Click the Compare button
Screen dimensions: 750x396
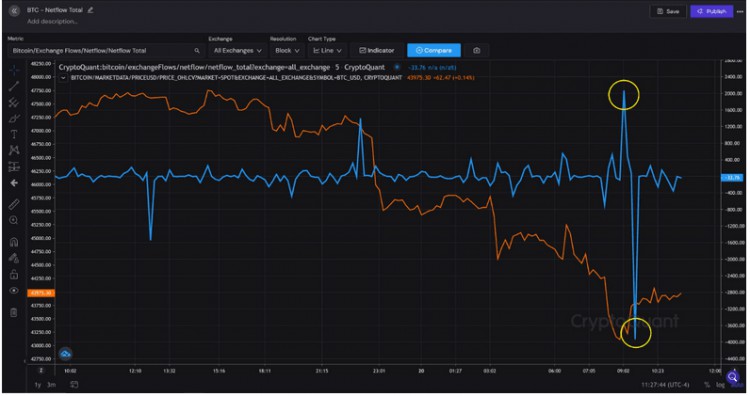pos(434,50)
